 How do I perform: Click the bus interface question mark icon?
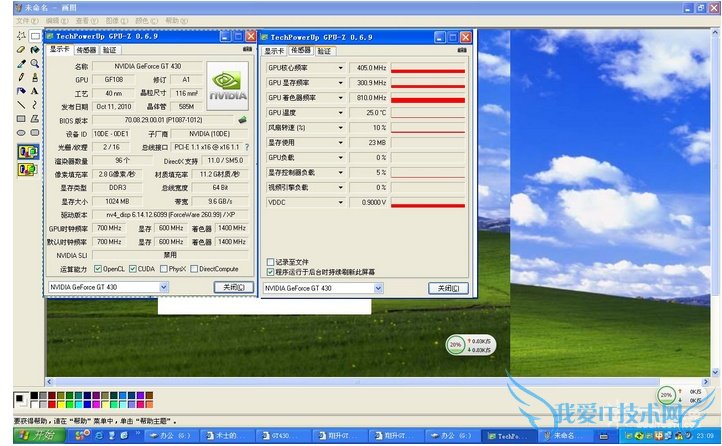coord(247,147)
